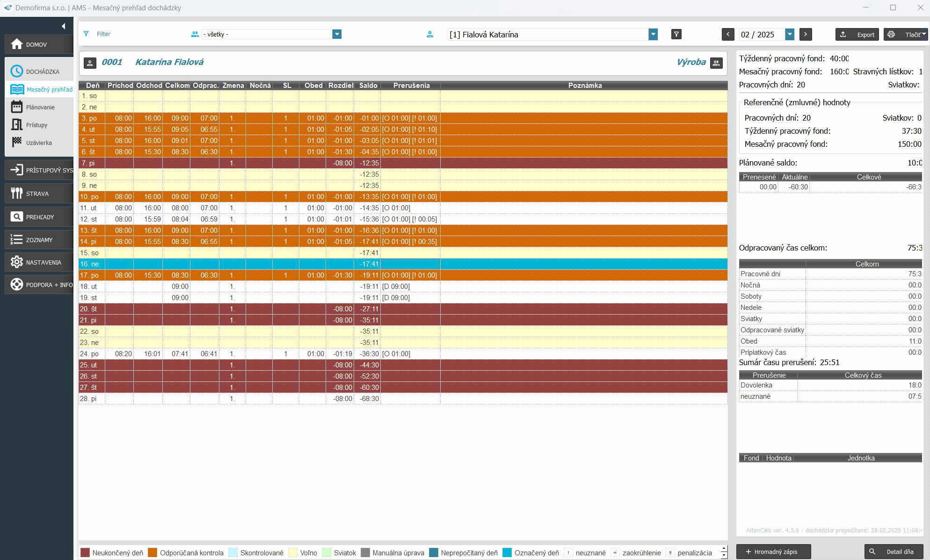Click the filter funnel button beside employee
Screen dimensions: 930x560
676,34
